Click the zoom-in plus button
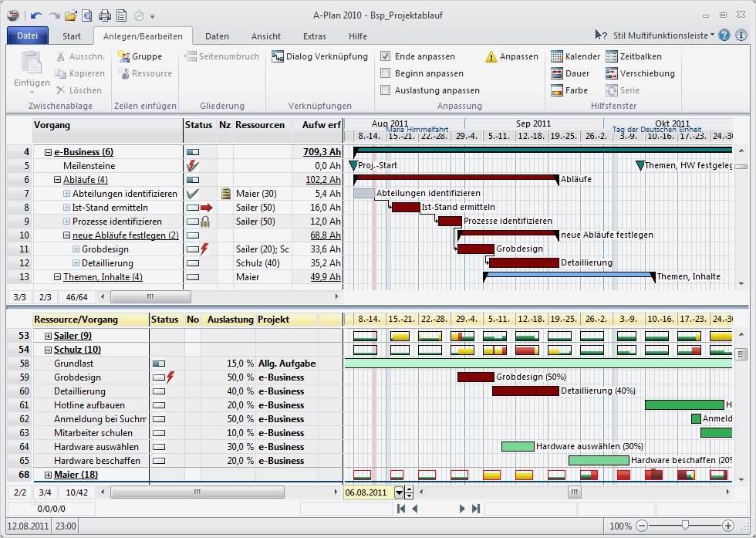The height and width of the screenshot is (538, 756). pos(727,526)
